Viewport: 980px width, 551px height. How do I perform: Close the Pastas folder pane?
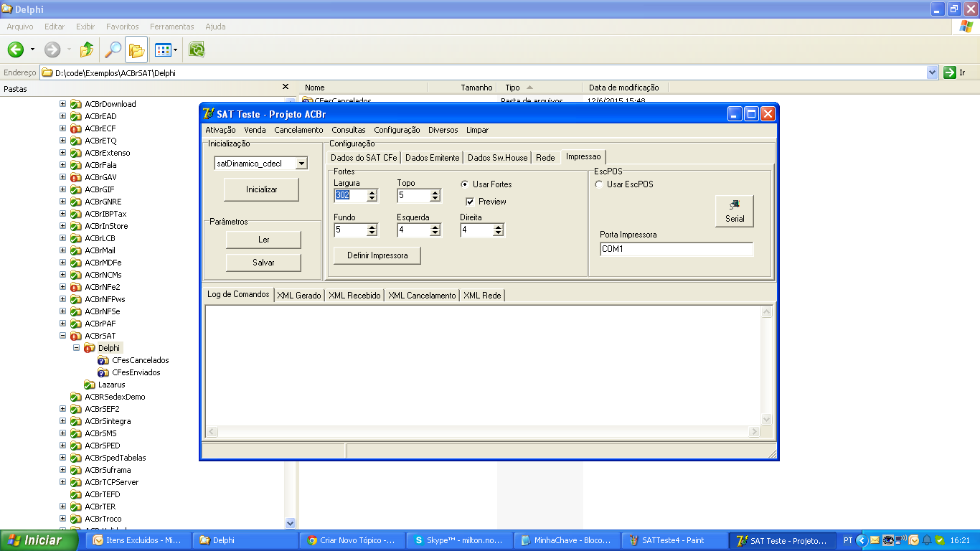(x=286, y=87)
